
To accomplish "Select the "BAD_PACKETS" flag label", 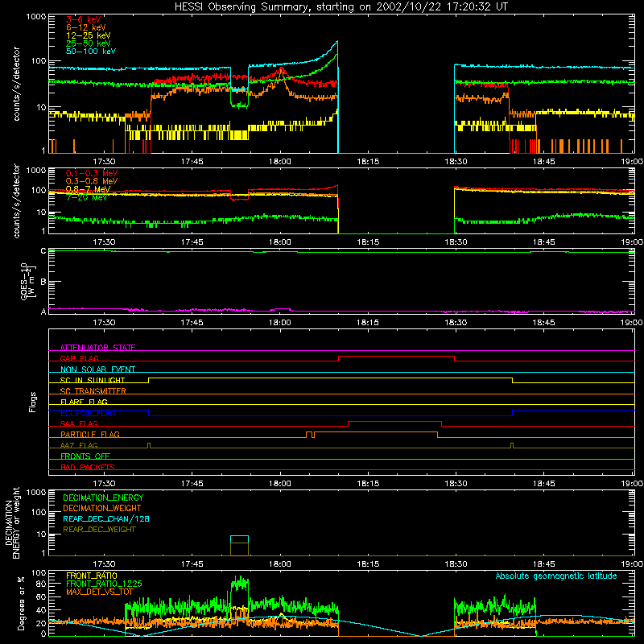I will (88, 467).
